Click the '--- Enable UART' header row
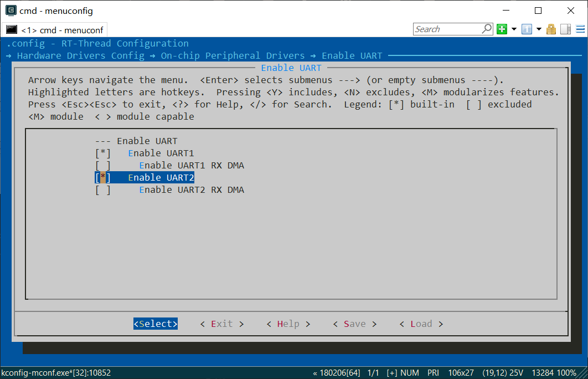588x379 pixels. click(136, 141)
